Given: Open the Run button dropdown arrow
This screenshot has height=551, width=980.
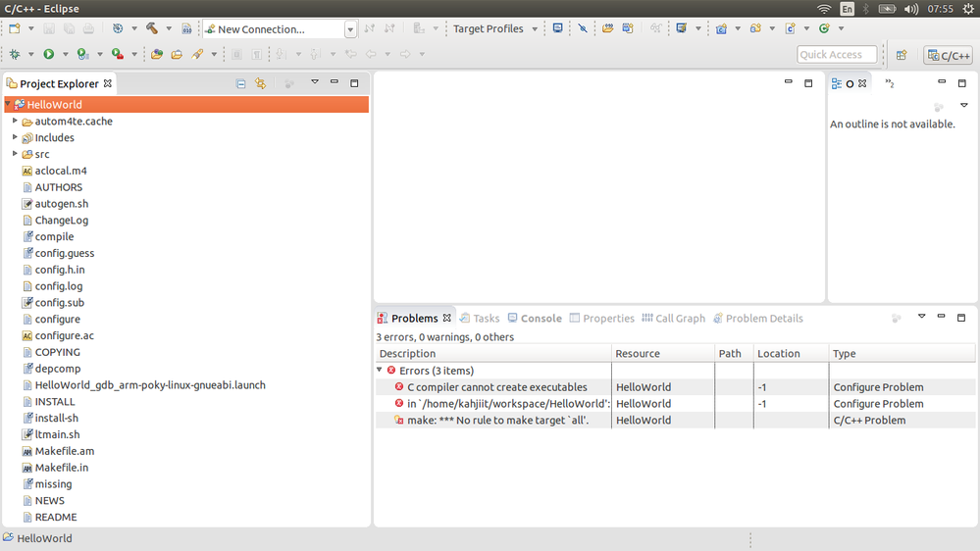Looking at the screenshot, I should [x=65, y=54].
